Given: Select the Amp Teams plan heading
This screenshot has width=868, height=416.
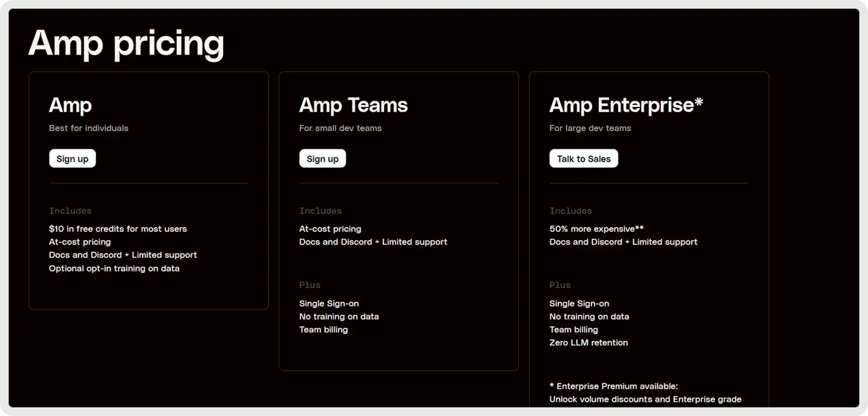Looking at the screenshot, I should click(353, 105).
